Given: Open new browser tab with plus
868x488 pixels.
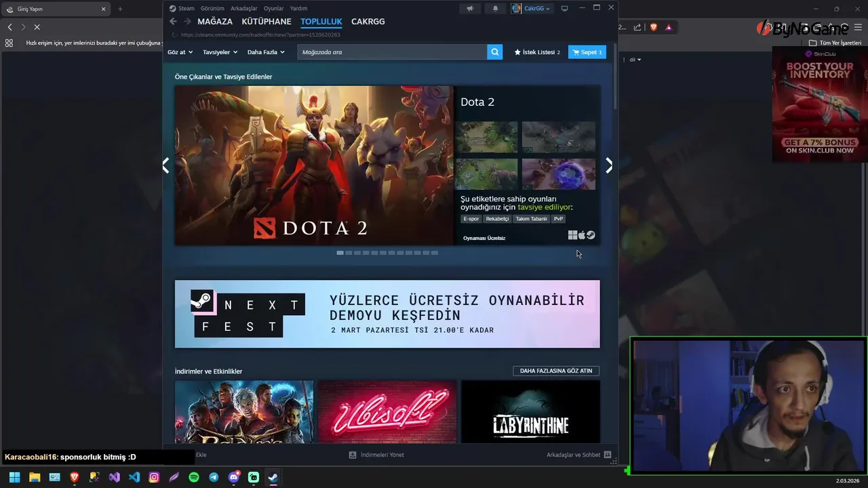Looking at the screenshot, I should [120, 9].
